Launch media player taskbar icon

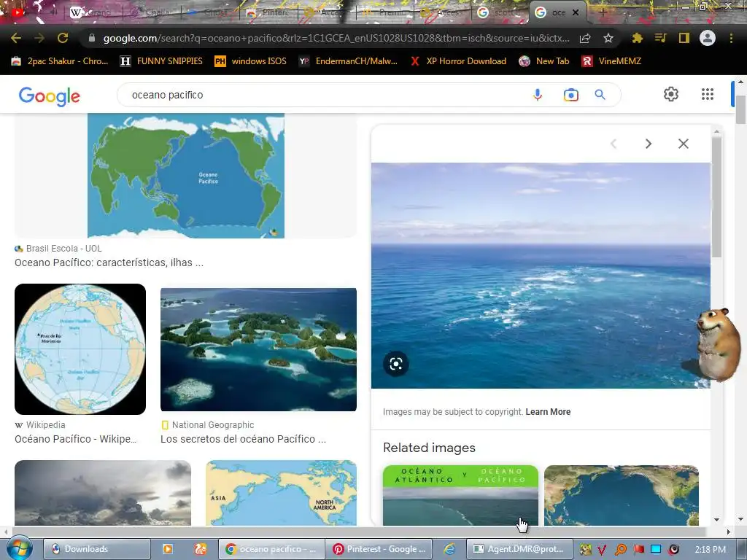pyautogui.click(x=168, y=549)
